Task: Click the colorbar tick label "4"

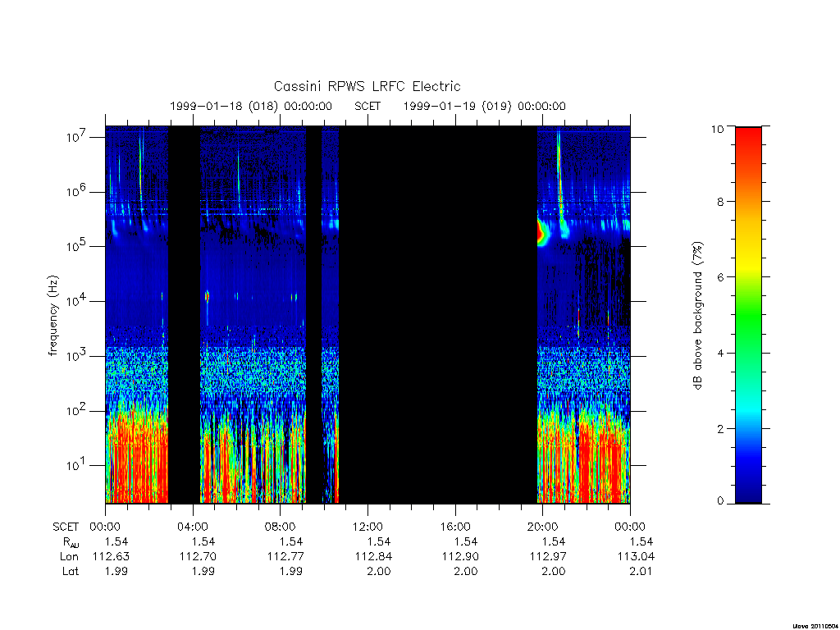Action: (720, 353)
